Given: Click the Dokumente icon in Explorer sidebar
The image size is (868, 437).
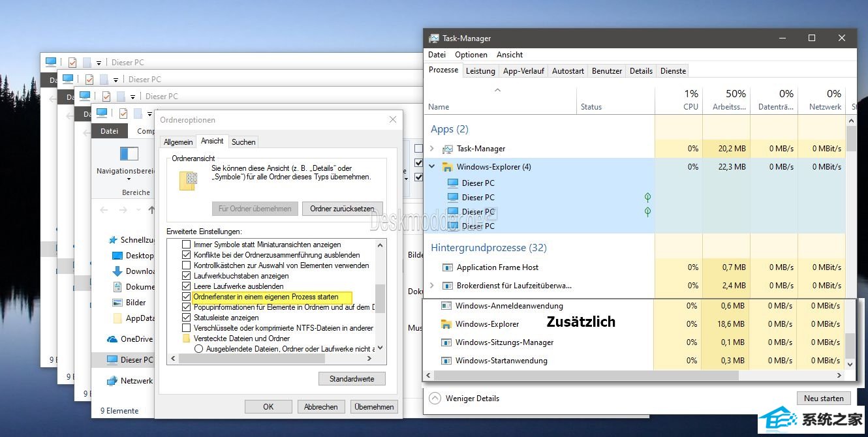Looking at the screenshot, I should coord(117,287).
